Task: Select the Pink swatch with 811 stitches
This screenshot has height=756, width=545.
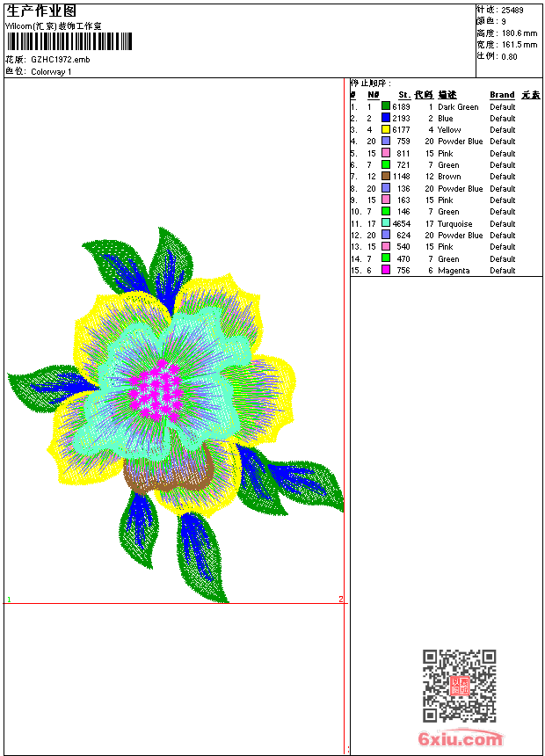Action: 386,153
